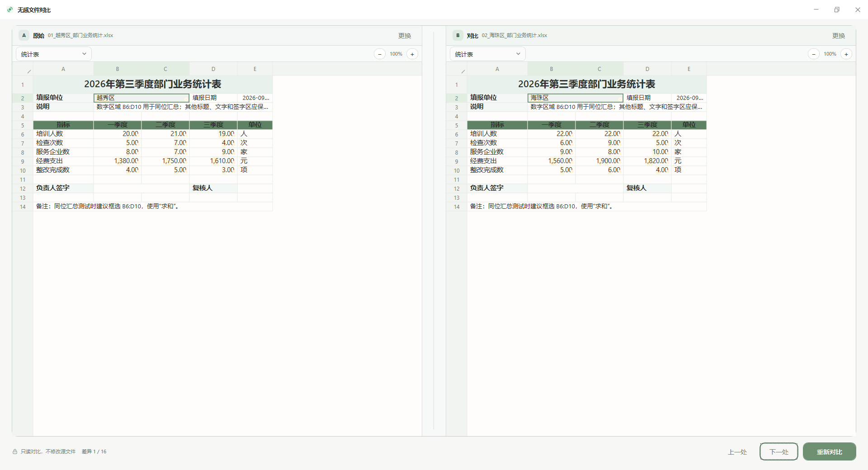This screenshot has width=868, height=470.
Task: Click zoom out minus in panel A
Action: click(380, 54)
